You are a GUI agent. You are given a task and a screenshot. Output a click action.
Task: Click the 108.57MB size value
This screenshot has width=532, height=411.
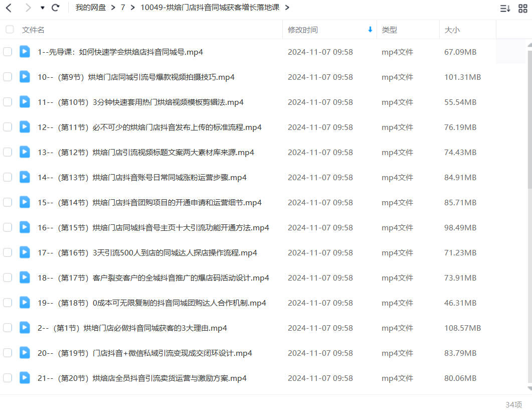click(462, 328)
